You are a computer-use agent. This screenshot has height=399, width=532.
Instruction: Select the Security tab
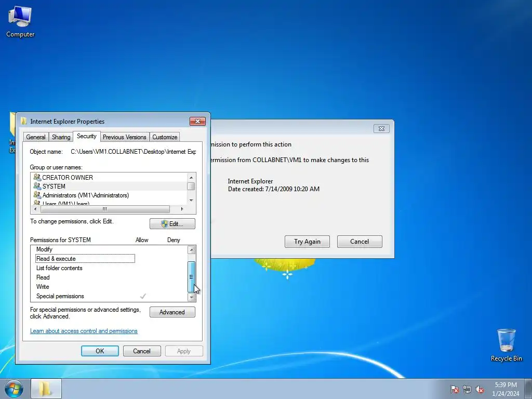pos(87,136)
